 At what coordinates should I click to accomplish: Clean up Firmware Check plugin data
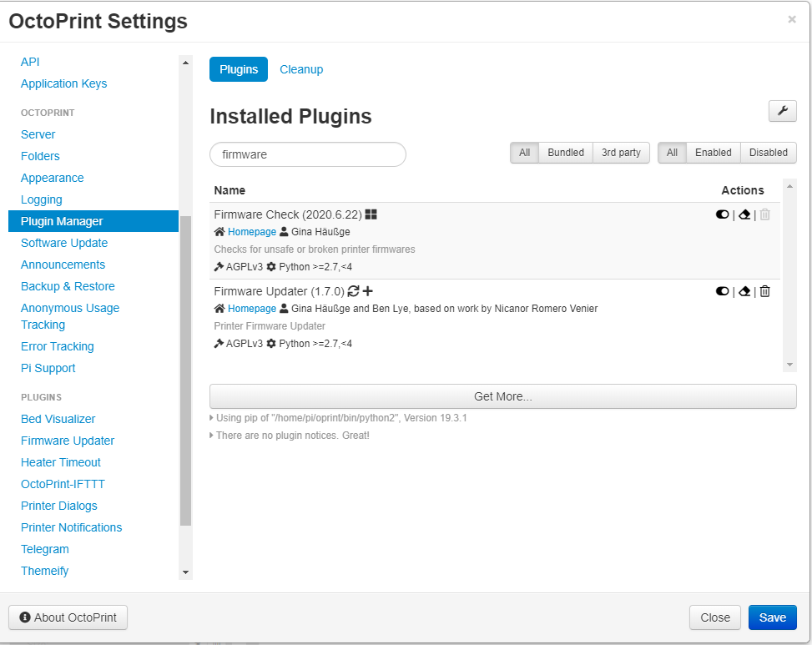click(x=744, y=214)
